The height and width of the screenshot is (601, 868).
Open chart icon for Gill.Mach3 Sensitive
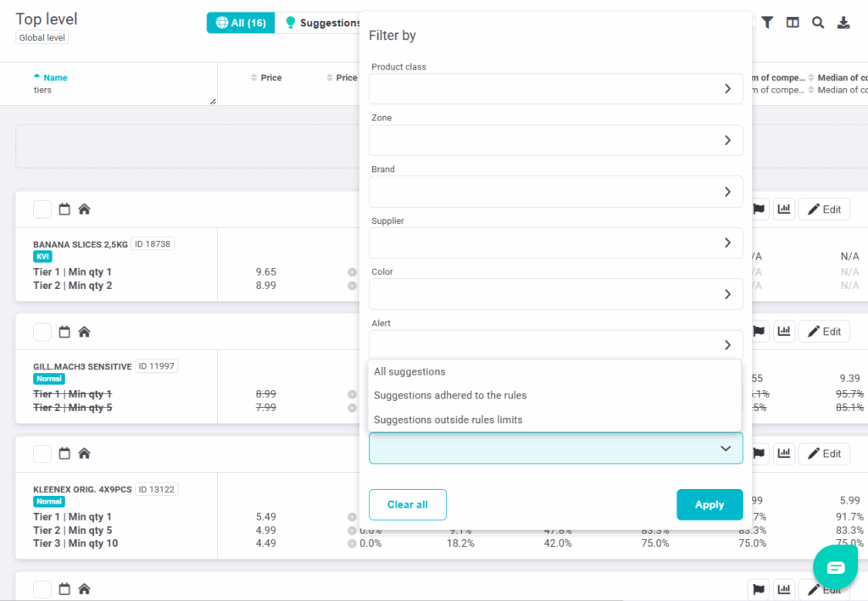[784, 332]
